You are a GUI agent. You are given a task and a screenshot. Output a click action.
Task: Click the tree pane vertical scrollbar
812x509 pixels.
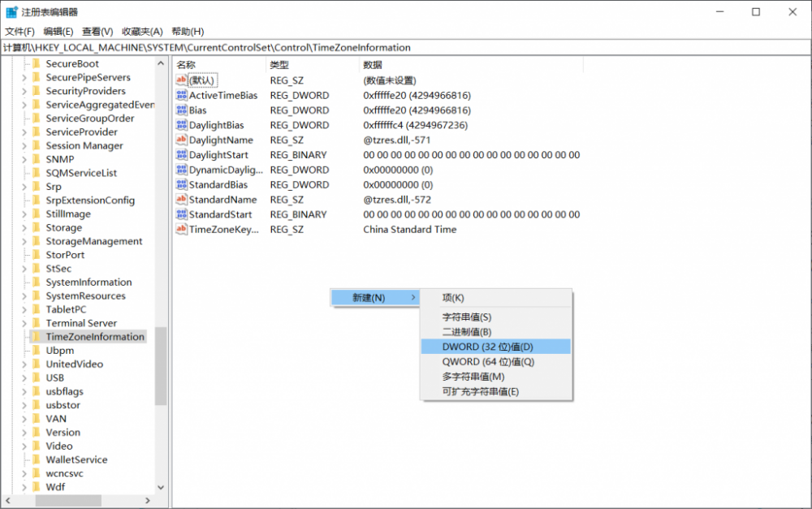tap(161, 365)
